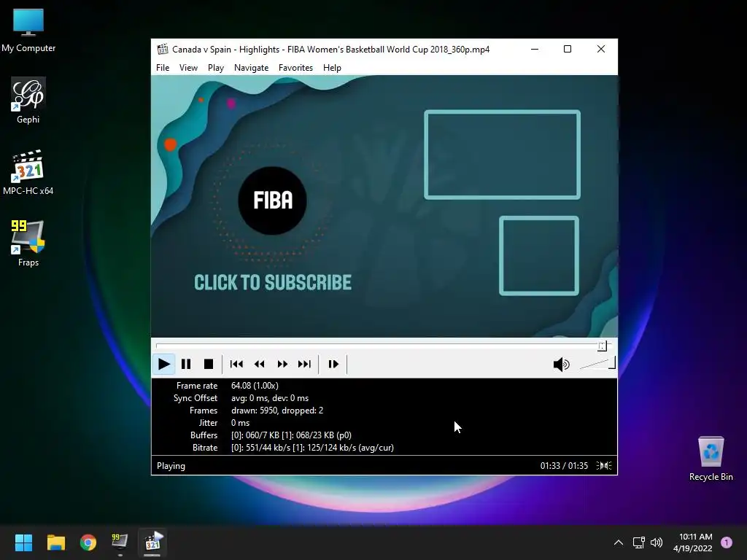Click the Playing status text
This screenshot has width=747, height=560.
point(171,466)
